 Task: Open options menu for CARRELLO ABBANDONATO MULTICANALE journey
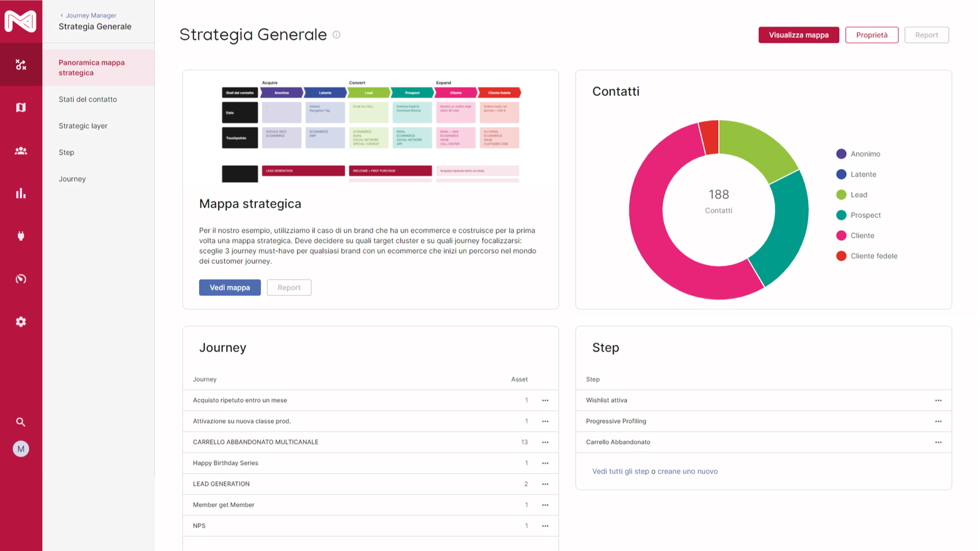545,442
